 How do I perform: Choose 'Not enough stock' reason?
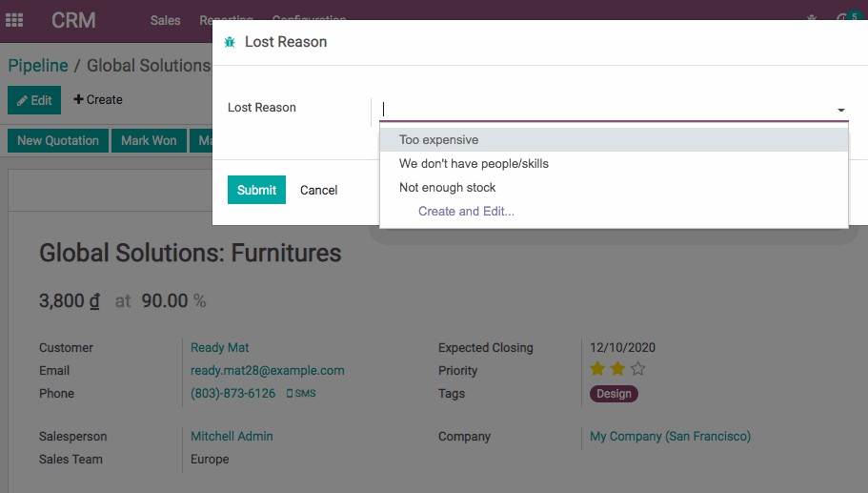click(448, 188)
